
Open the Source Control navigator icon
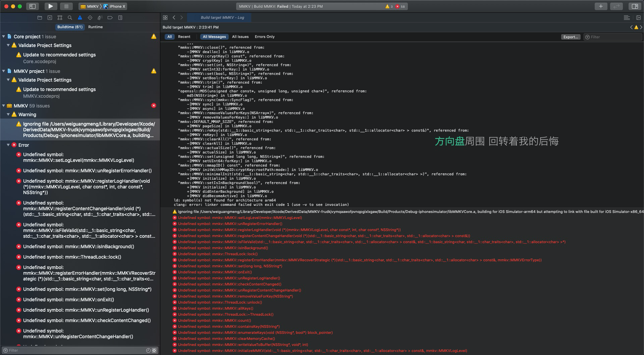(50, 17)
